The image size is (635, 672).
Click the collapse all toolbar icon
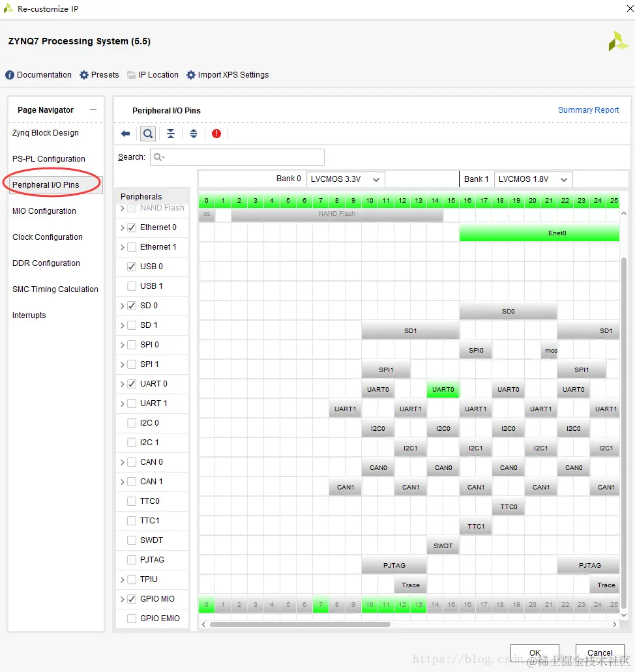tap(171, 134)
